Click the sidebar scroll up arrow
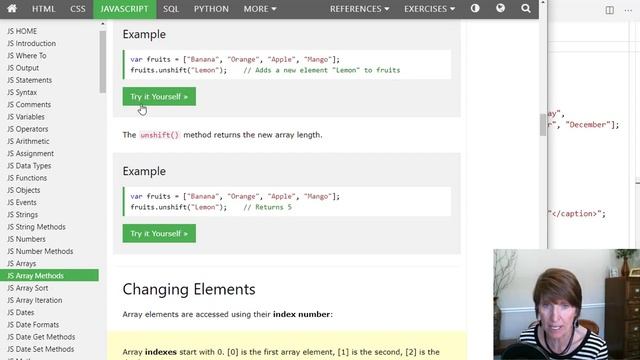 [102, 24]
